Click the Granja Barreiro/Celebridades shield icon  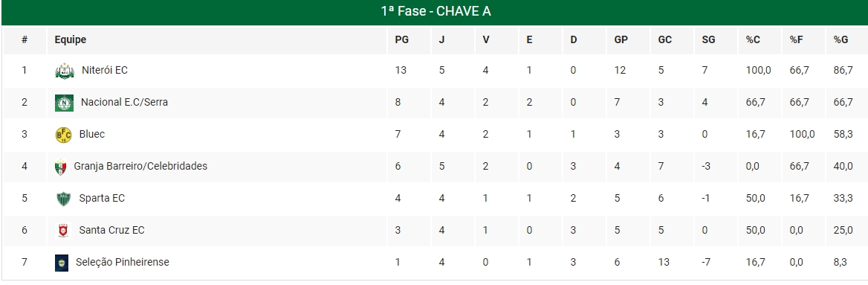[x=61, y=167]
